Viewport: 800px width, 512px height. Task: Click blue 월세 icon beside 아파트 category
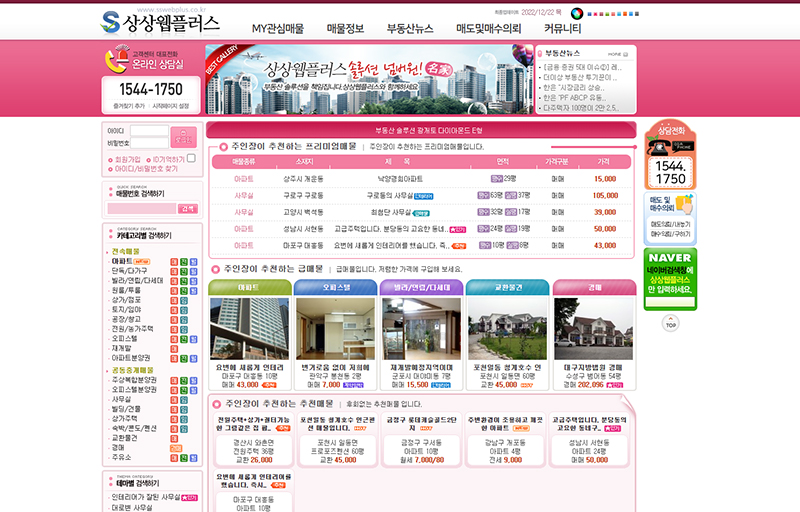coord(193,262)
